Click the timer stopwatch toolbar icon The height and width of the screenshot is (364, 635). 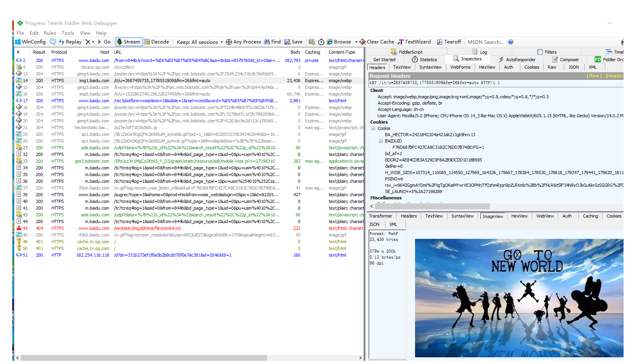pos(321,42)
